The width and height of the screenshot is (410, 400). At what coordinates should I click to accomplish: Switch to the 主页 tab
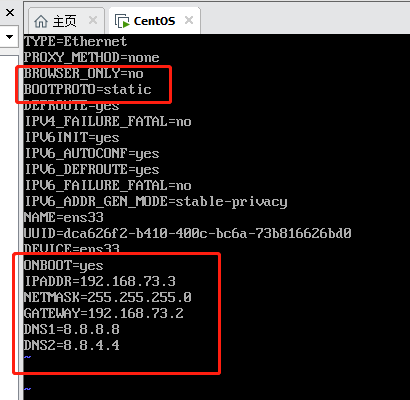(x=65, y=21)
